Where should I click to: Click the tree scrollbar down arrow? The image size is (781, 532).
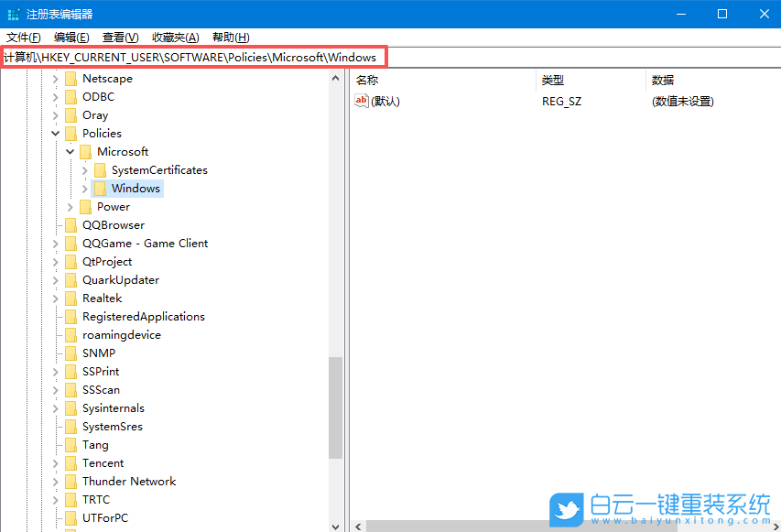click(336, 526)
